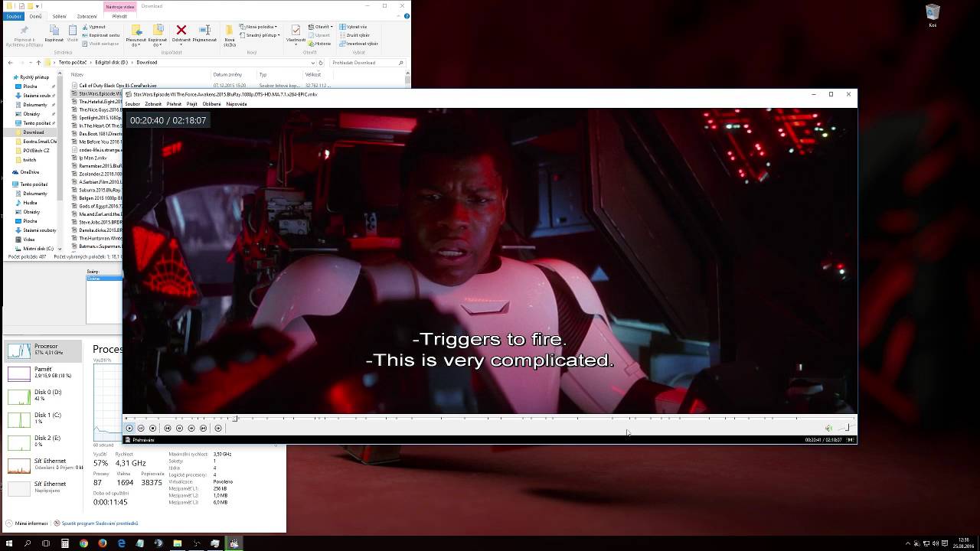The width and height of the screenshot is (980, 551).
Task: Stop playback in the media player
Action: click(152, 429)
